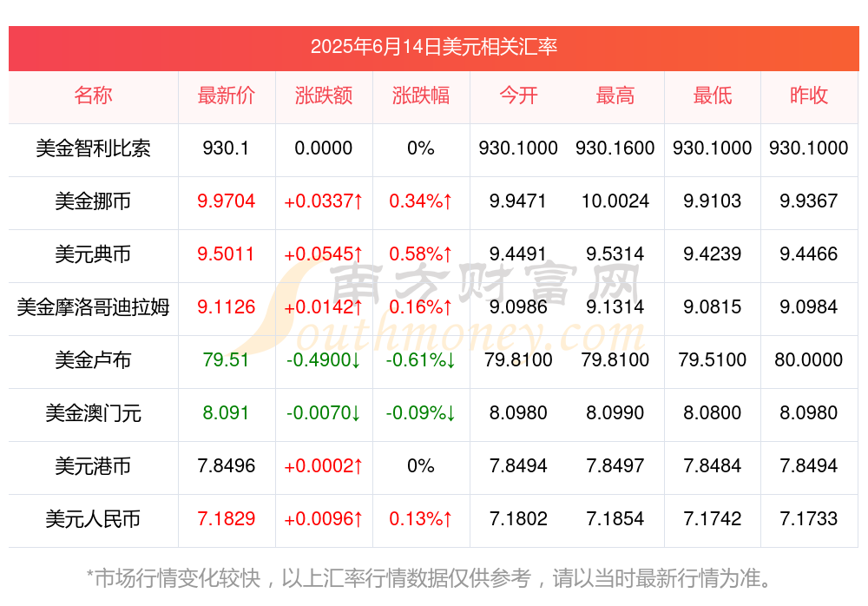Click the high value 8.0990
Image resolution: width=868 pixels, height=606 pixels.
(615, 413)
